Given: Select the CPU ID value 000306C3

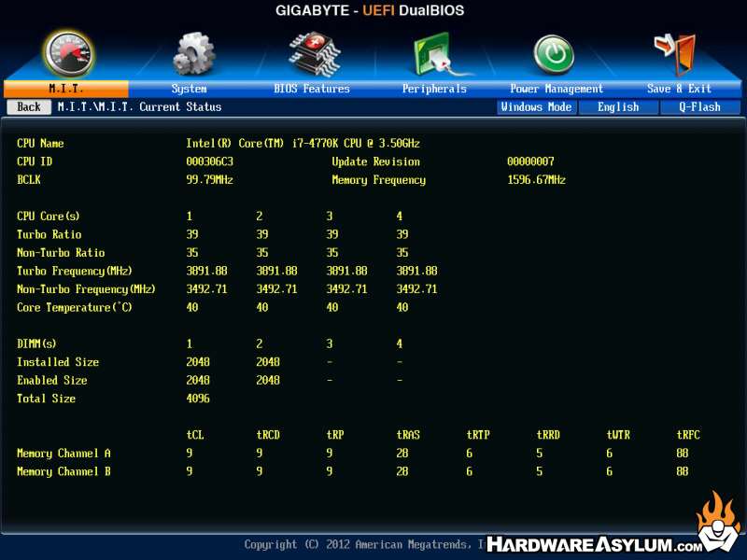Looking at the screenshot, I should (209, 161).
